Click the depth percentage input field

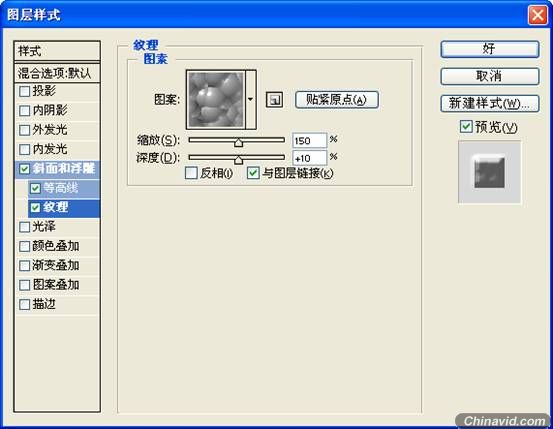coord(309,158)
